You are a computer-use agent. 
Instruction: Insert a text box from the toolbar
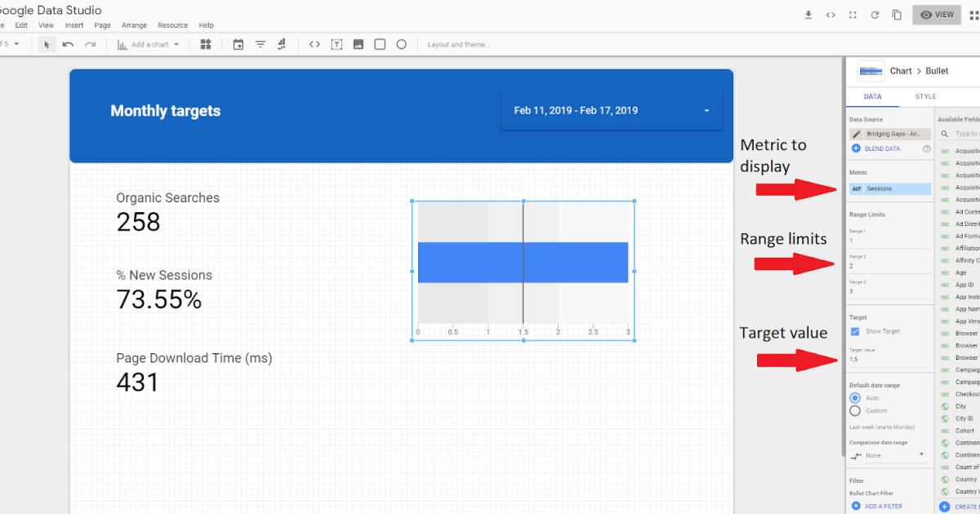(x=336, y=44)
